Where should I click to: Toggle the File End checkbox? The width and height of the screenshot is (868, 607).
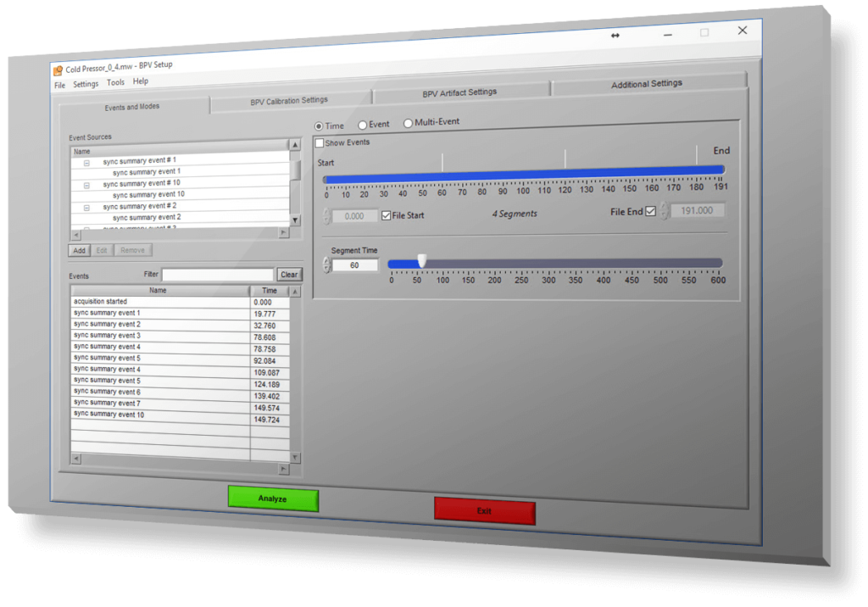(x=650, y=211)
